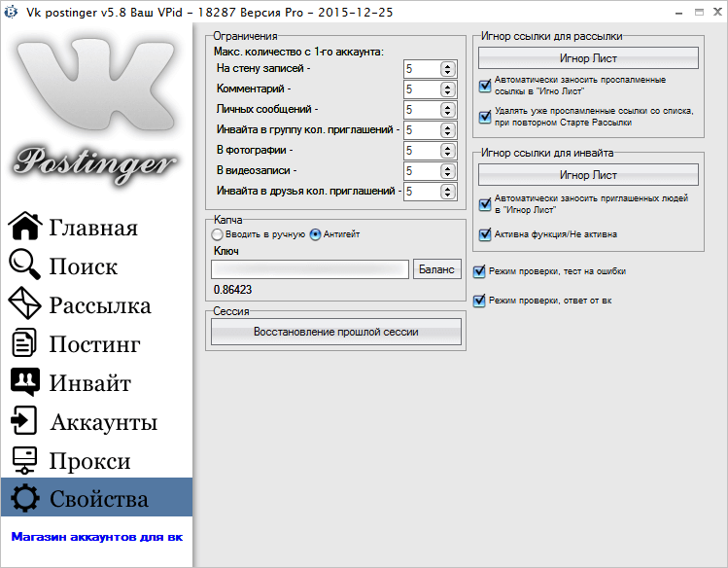Toggle Режим проверки, тест на ошибки
This screenshot has height=568, width=728.
pyautogui.click(x=479, y=271)
